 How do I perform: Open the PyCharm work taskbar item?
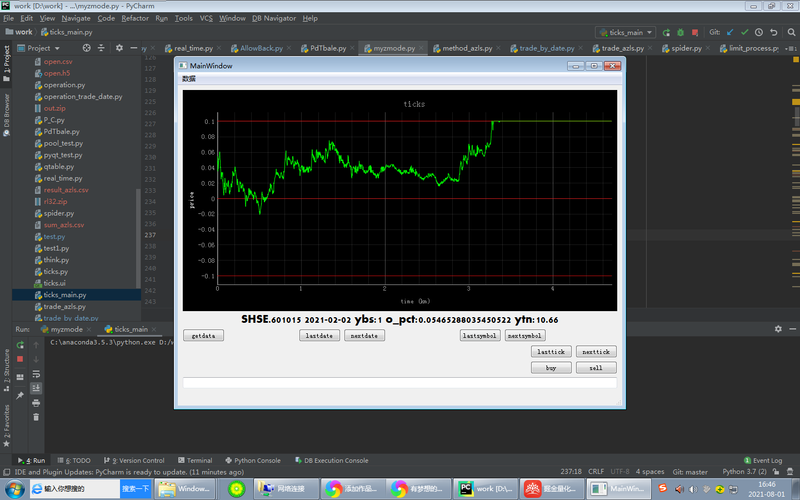point(485,489)
